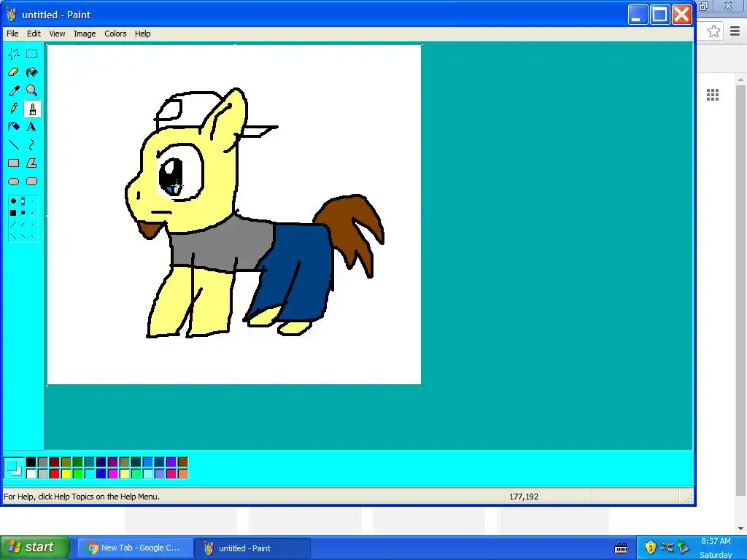This screenshot has width=747, height=560.
Task: Select the Rounded Rectangle tool
Action: [x=32, y=182]
